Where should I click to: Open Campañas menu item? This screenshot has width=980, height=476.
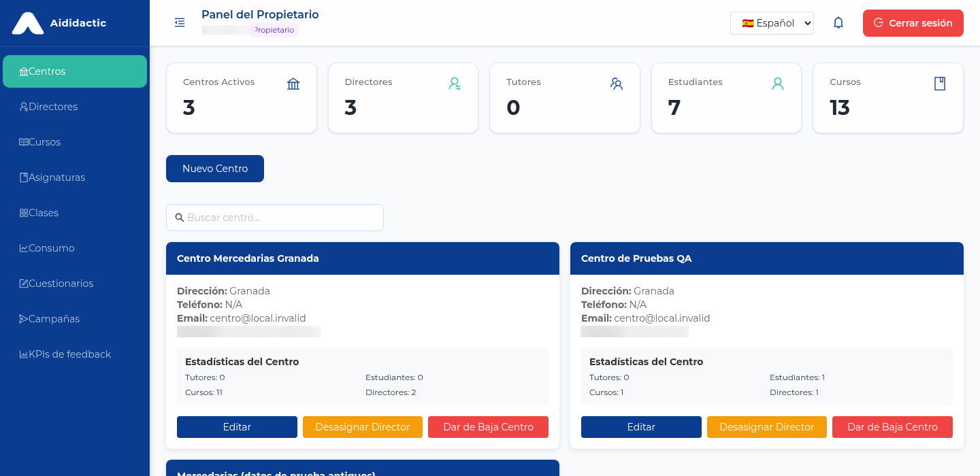(x=75, y=319)
